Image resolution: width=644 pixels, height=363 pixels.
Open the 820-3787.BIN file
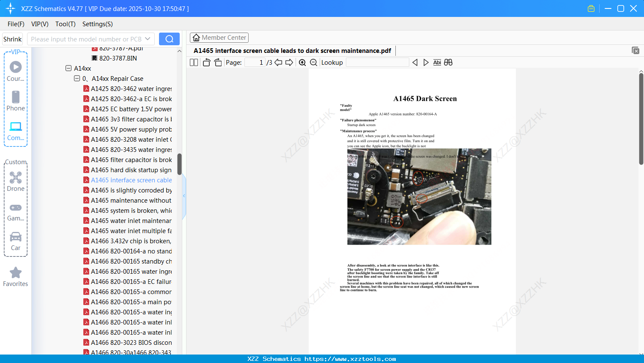(x=118, y=58)
